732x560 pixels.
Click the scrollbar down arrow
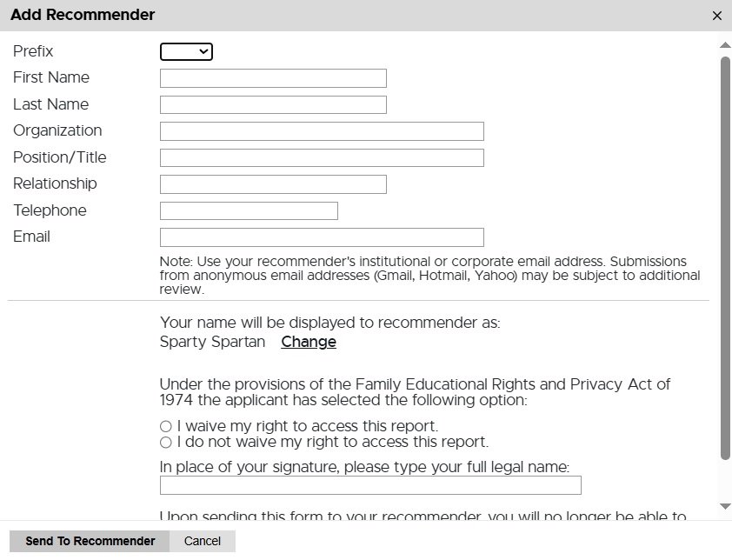coord(724,505)
